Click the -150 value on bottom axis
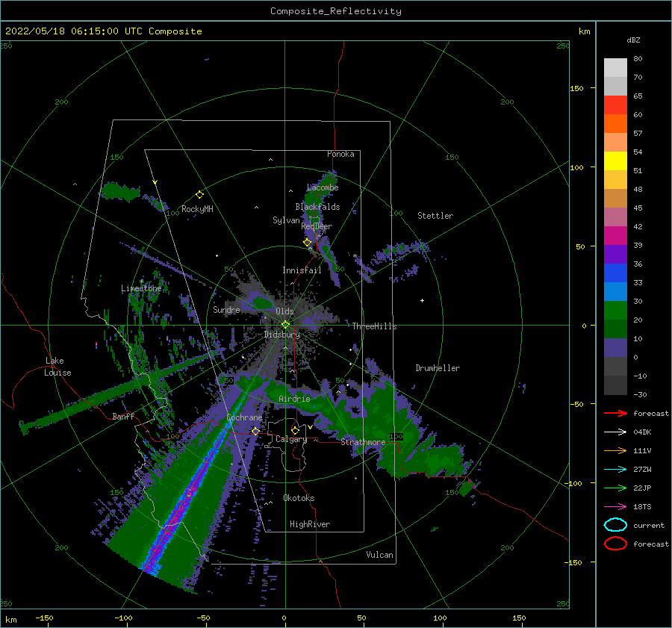Image resolution: width=672 pixels, height=628 pixels. coord(44,618)
